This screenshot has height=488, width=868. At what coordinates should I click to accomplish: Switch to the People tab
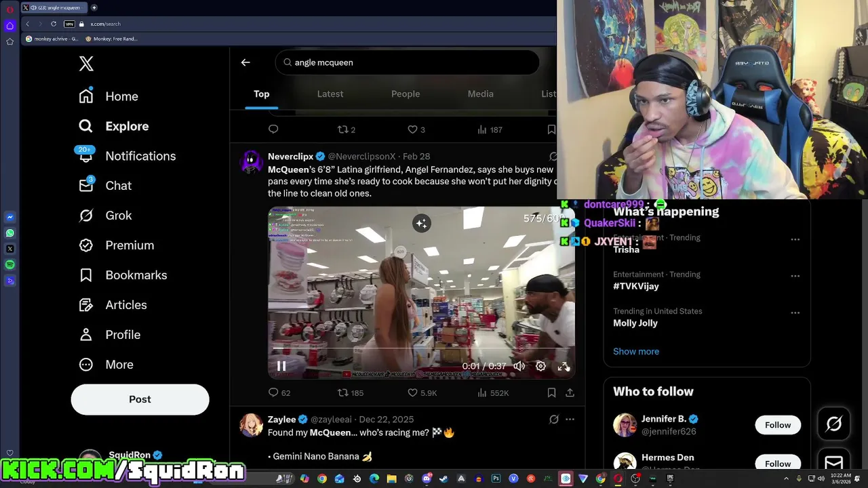[x=406, y=94]
